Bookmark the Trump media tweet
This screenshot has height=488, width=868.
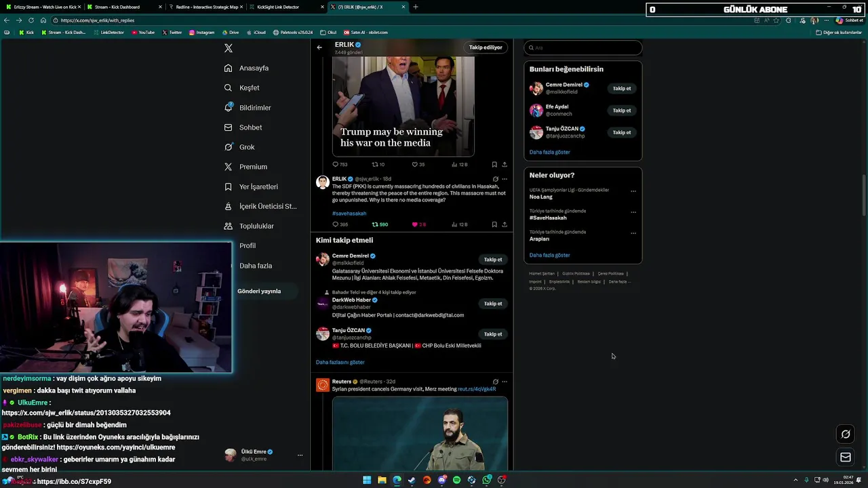[494, 165]
